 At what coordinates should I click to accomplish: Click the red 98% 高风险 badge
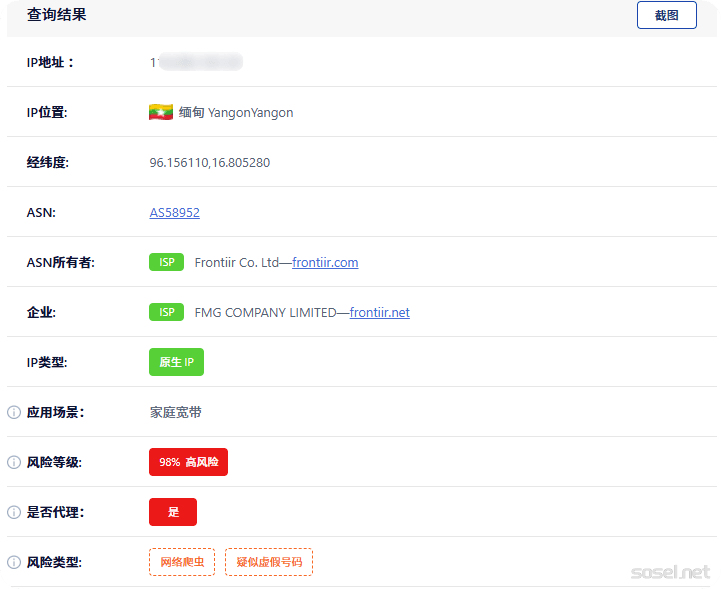(188, 462)
